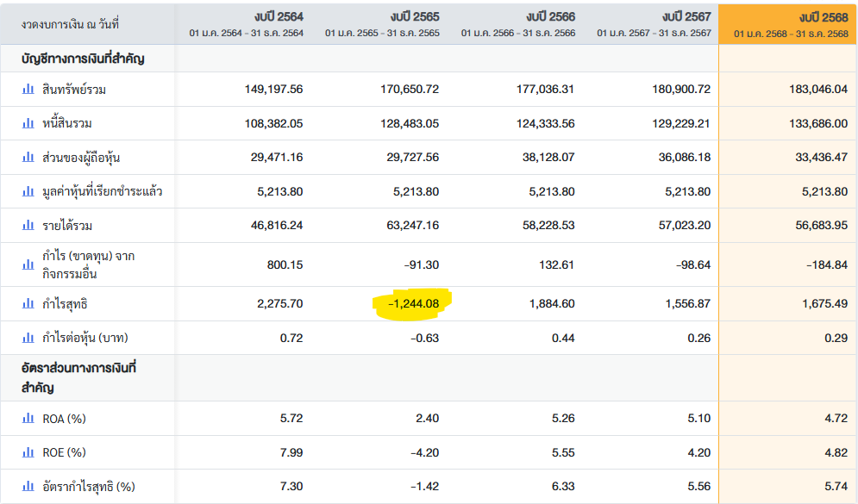Choose the งบปี 2567 column header
This screenshot has width=858, height=504.
coord(686,16)
